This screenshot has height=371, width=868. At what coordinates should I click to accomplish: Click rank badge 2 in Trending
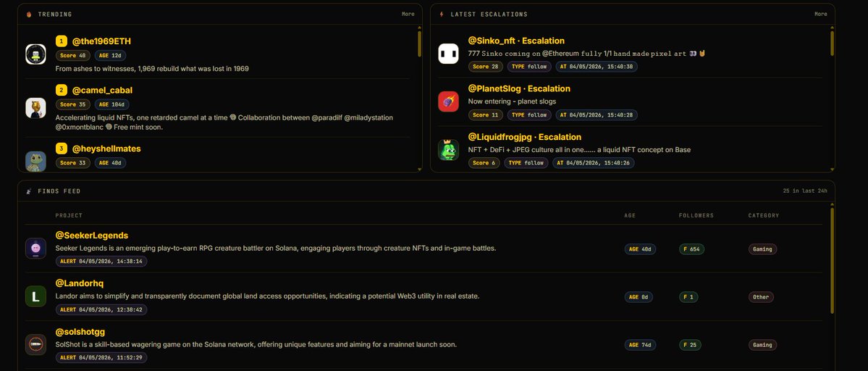(x=62, y=91)
